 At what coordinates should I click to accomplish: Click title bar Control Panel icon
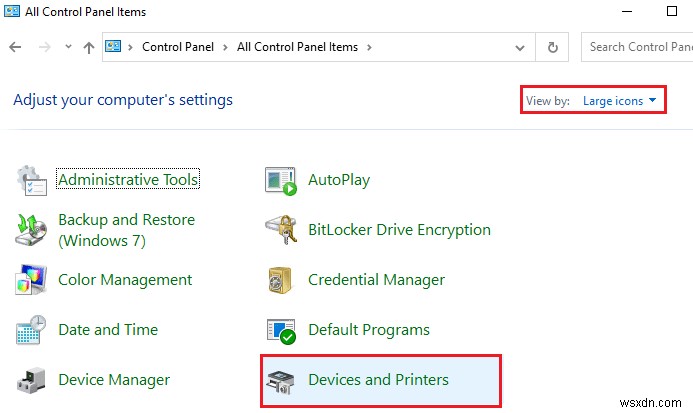point(11,11)
